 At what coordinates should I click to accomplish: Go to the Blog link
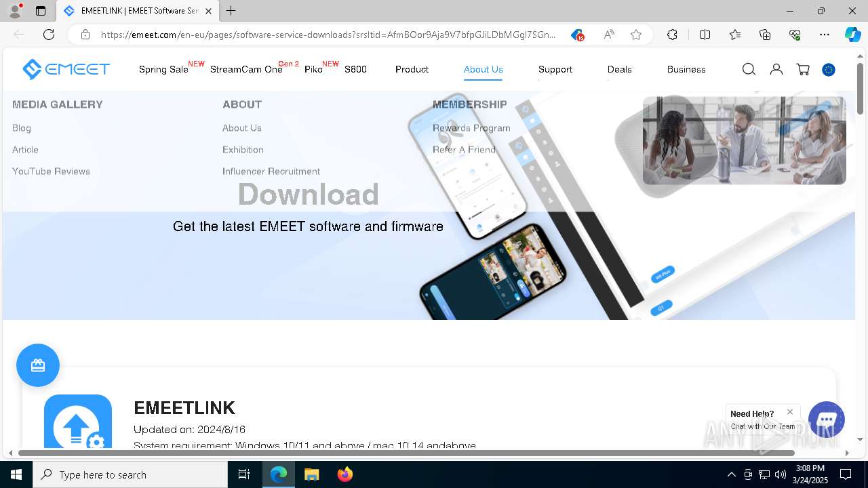[22, 128]
